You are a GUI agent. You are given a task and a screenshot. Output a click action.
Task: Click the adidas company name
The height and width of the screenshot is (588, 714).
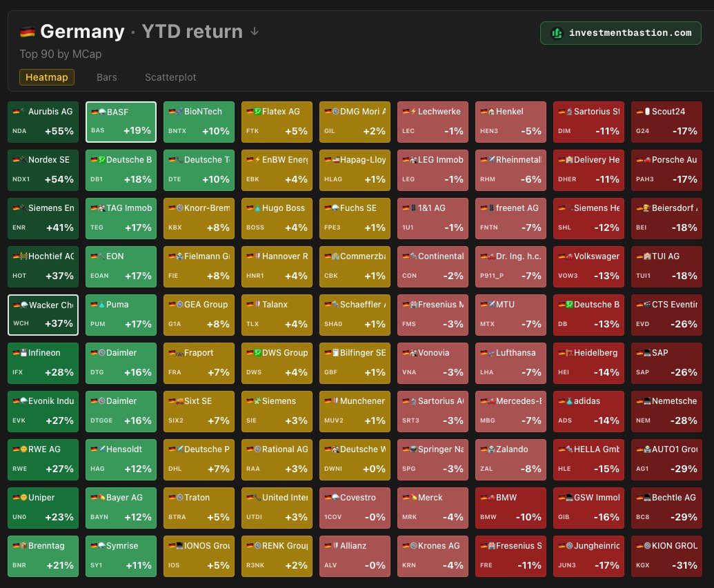[587, 401]
